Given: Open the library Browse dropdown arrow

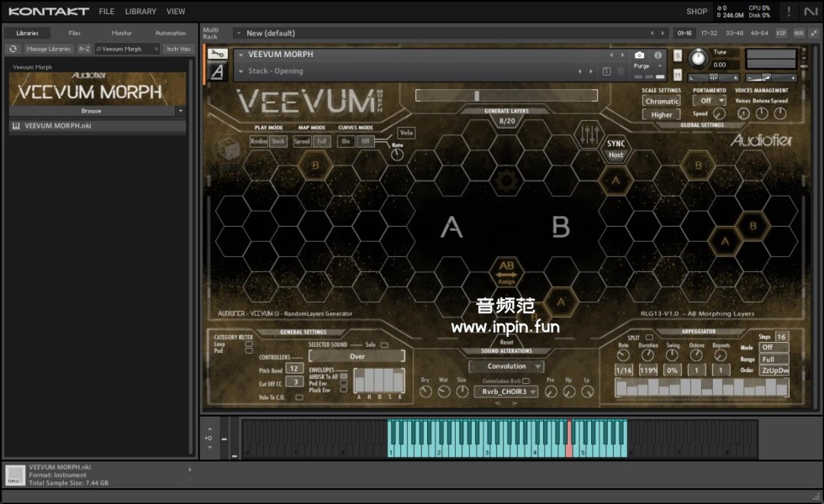Looking at the screenshot, I should click(x=180, y=111).
